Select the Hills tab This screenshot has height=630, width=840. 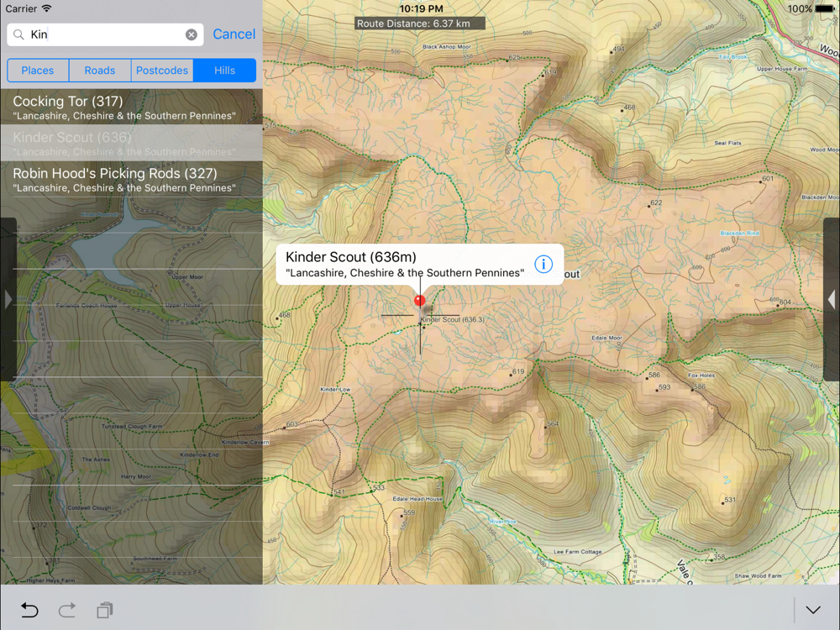[224, 71]
